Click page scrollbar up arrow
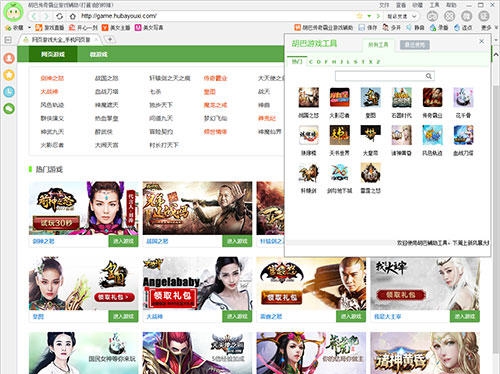The height and width of the screenshot is (374, 500). 496,54
